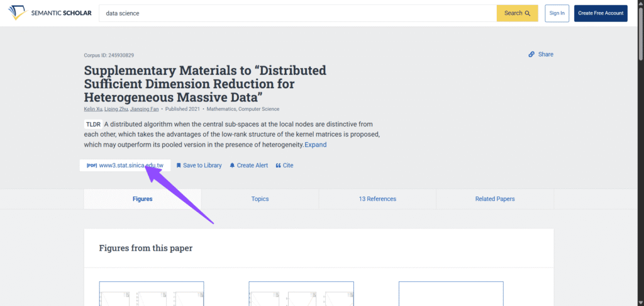
Task: Click the magnifier Search button
Action: click(517, 13)
